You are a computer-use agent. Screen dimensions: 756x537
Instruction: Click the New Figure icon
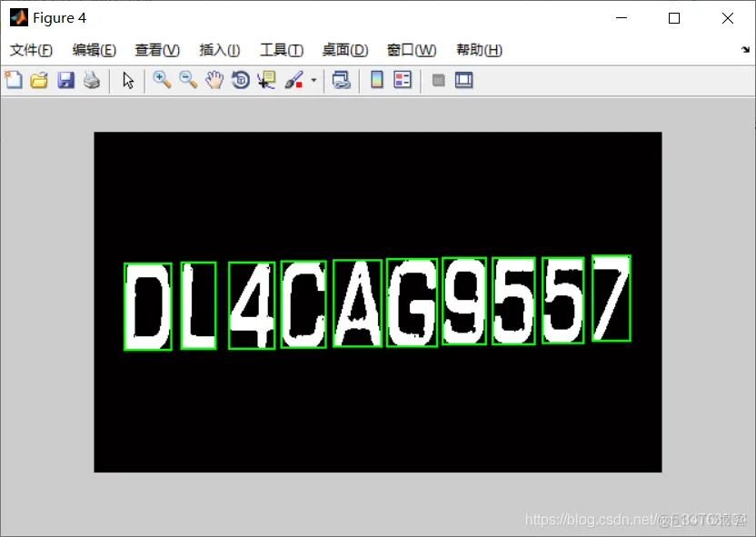tap(14, 80)
